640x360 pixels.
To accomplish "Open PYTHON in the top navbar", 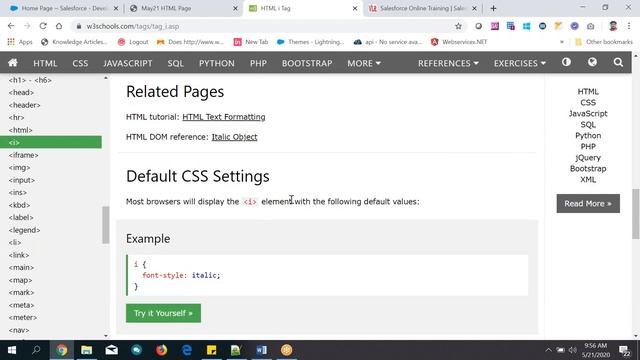I will pyautogui.click(x=217, y=63).
